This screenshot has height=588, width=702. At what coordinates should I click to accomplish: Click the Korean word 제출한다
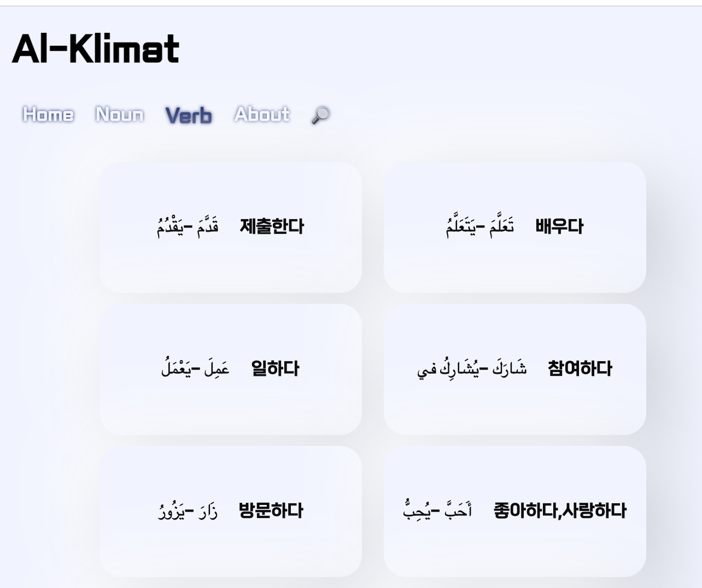[272, 226]
